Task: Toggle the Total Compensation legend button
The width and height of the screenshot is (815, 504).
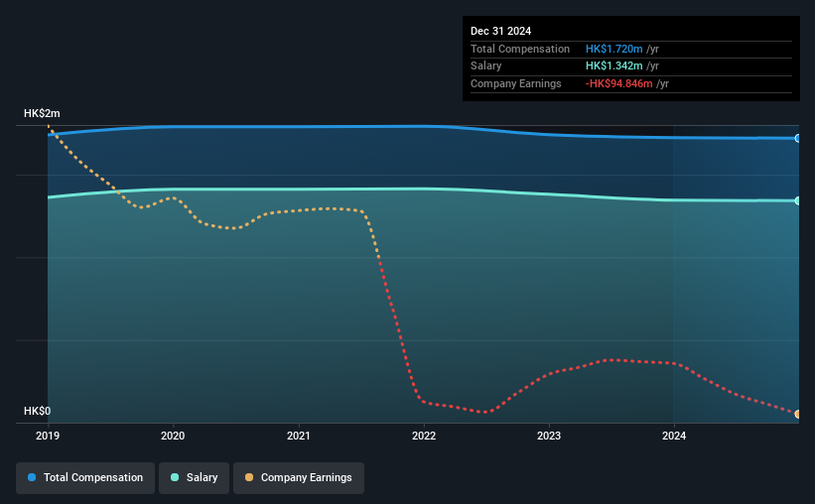Action: tap(85, 477)
